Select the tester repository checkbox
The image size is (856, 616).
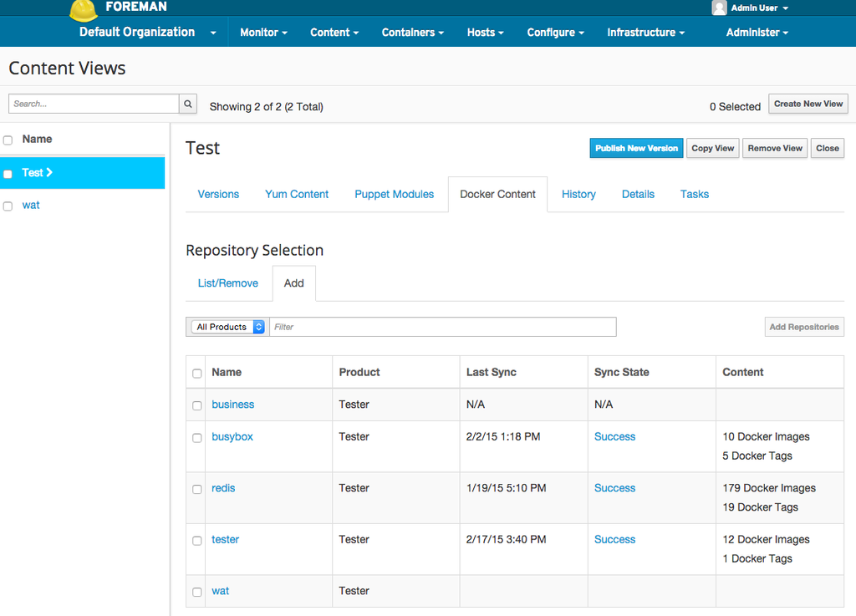click(197, 540)
